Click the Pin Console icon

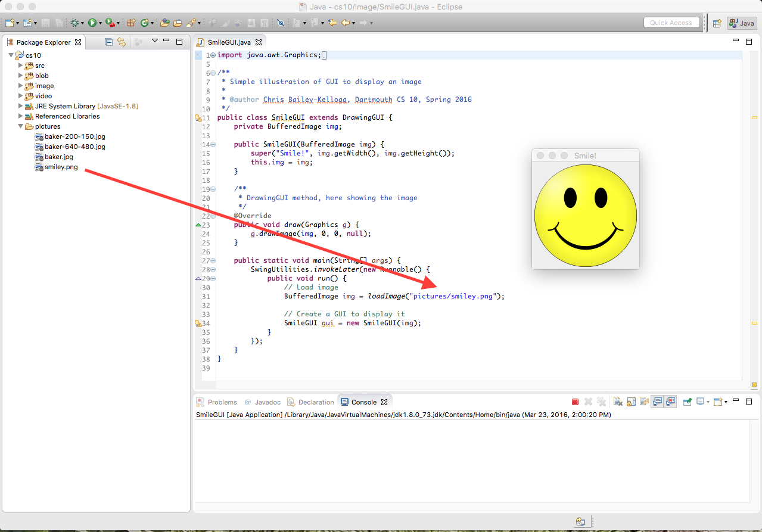point(687,402)
